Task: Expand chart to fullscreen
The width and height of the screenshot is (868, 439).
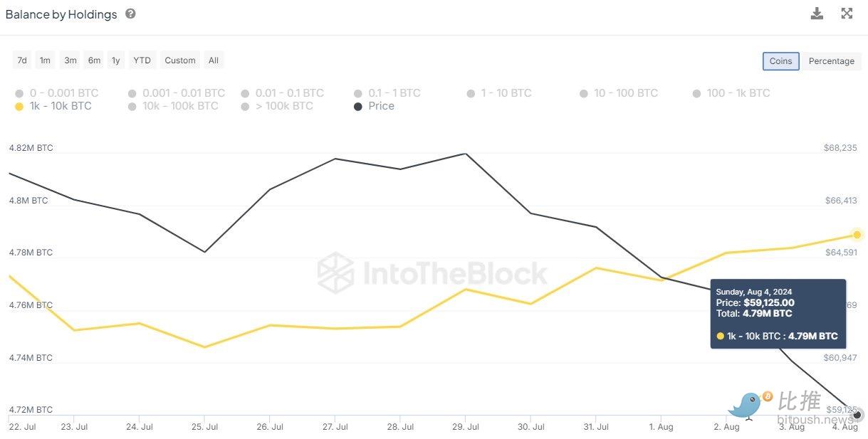Action: click(847, 14)
